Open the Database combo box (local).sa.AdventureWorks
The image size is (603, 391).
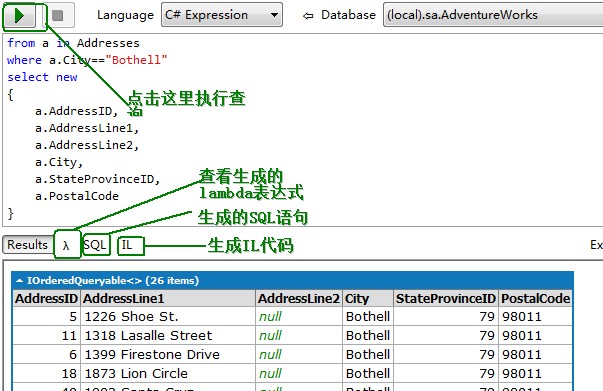pos(493,15)
